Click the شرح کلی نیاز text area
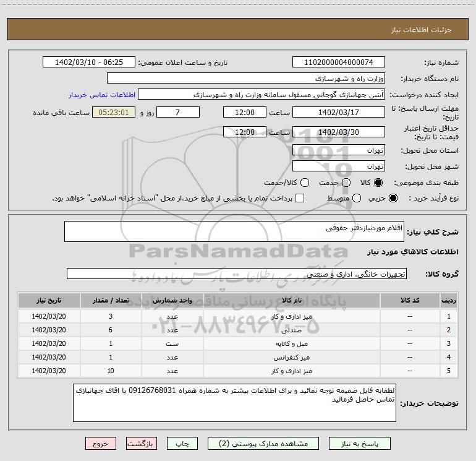The width and height of the screenshot is (476, 461). point(234,231)
